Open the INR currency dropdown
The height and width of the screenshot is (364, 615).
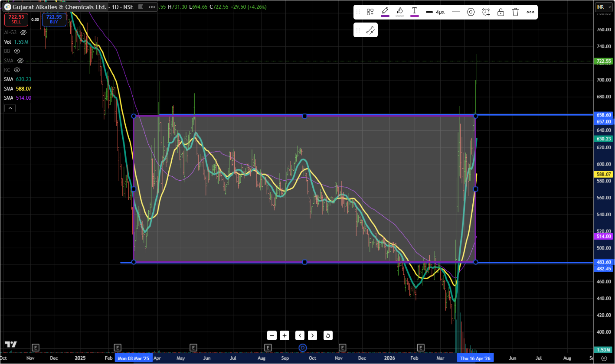tap(604, 7)
